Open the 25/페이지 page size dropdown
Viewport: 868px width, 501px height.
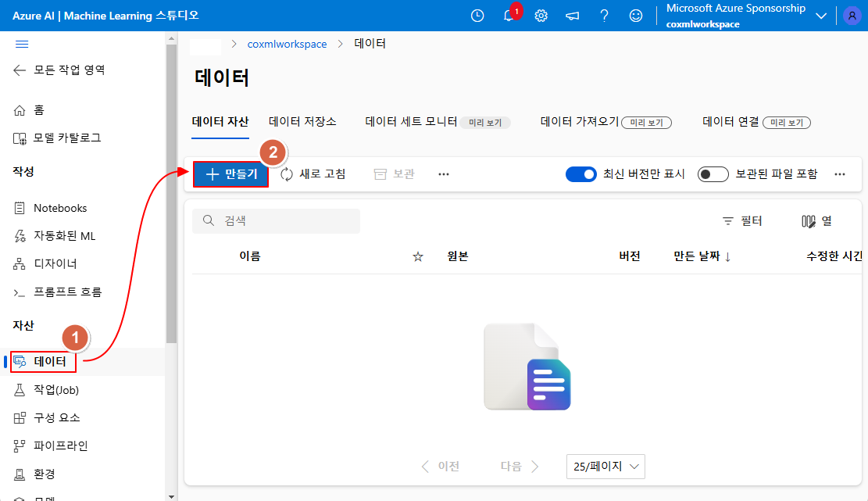pyautogui.click(x=605, y=467)
